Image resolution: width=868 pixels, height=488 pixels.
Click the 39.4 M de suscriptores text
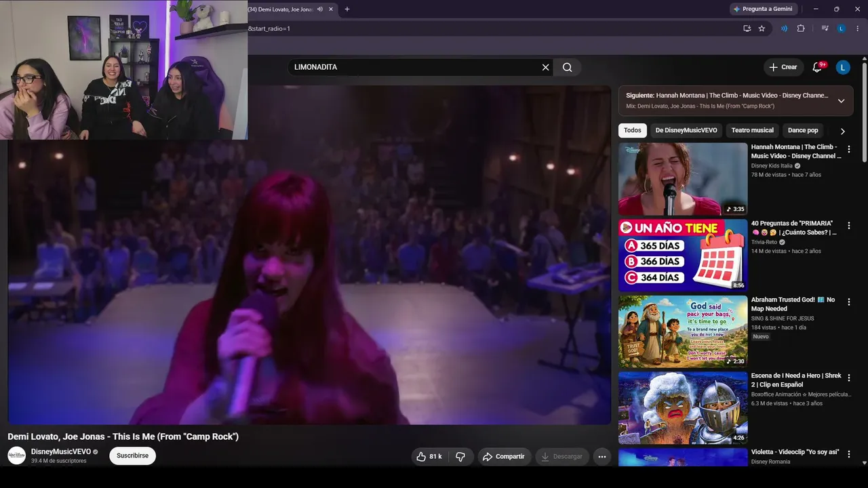coord(58,461)
